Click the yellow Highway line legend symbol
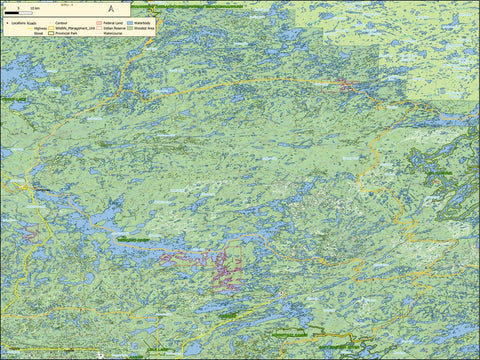Image resolution: width=480 pixels, height=360 pixels. coord(30,28)
